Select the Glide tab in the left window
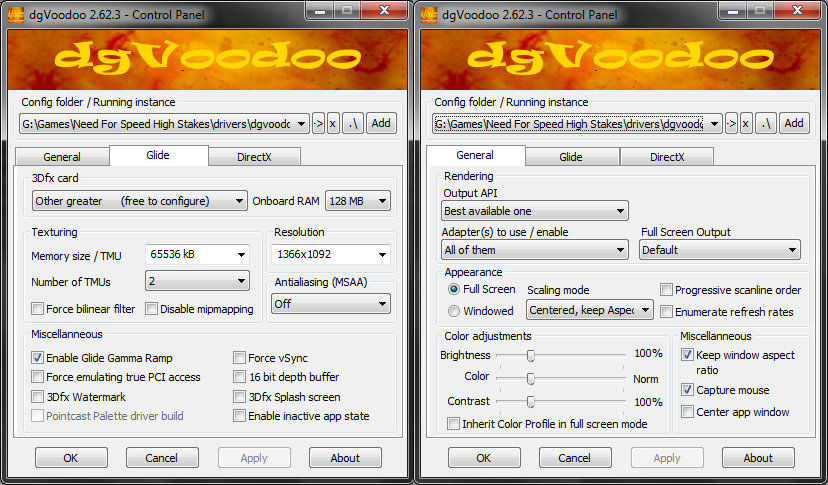 coord(158,155)
